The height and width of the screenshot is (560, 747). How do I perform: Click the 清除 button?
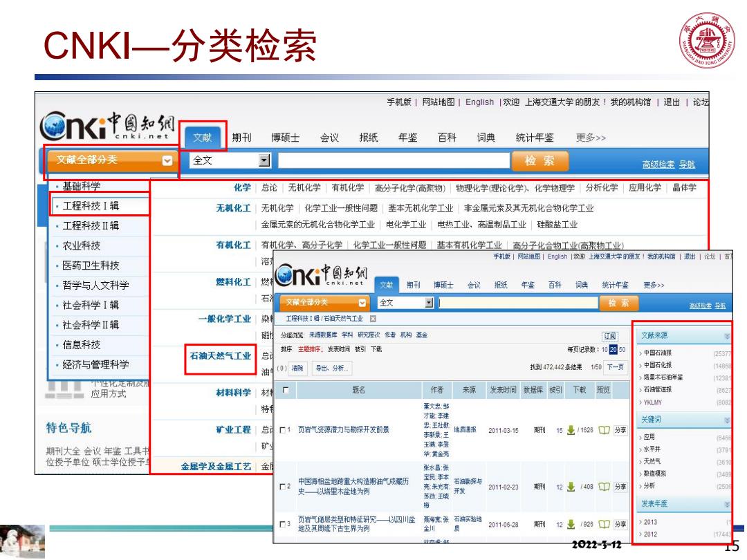[x=297, y=368]
